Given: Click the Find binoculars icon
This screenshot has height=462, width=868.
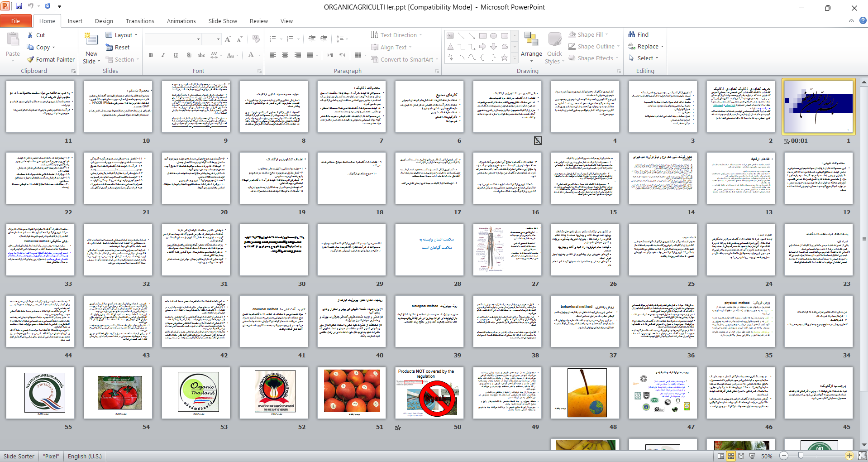Looking at the screenshot, I should pyautogui.click(x=632, y=34).
